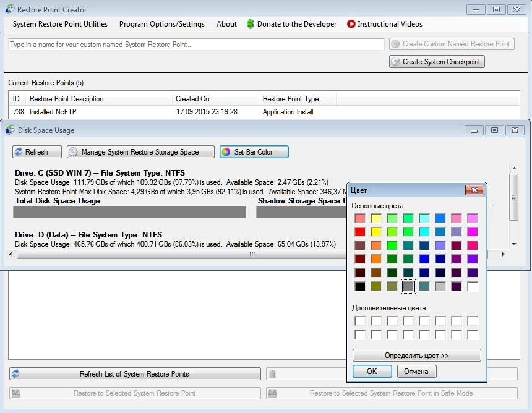Screen dimensions: 532x413
Task: Click the icon on Restore in Safe Mode button
Action: click(272, 393)
